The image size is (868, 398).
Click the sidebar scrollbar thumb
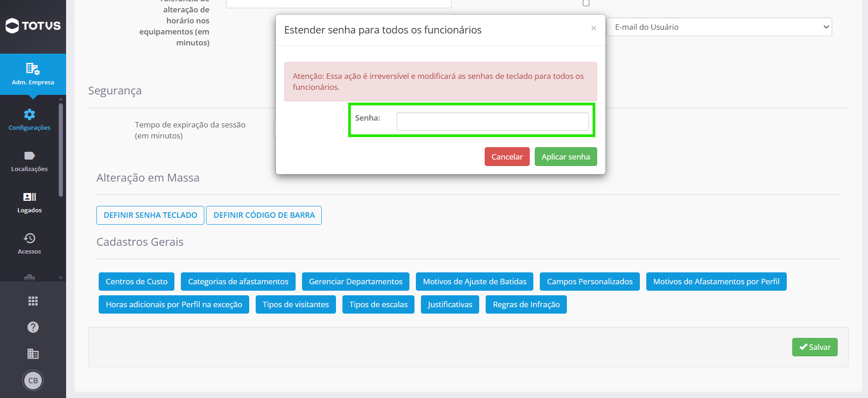(x=61, y=150)
